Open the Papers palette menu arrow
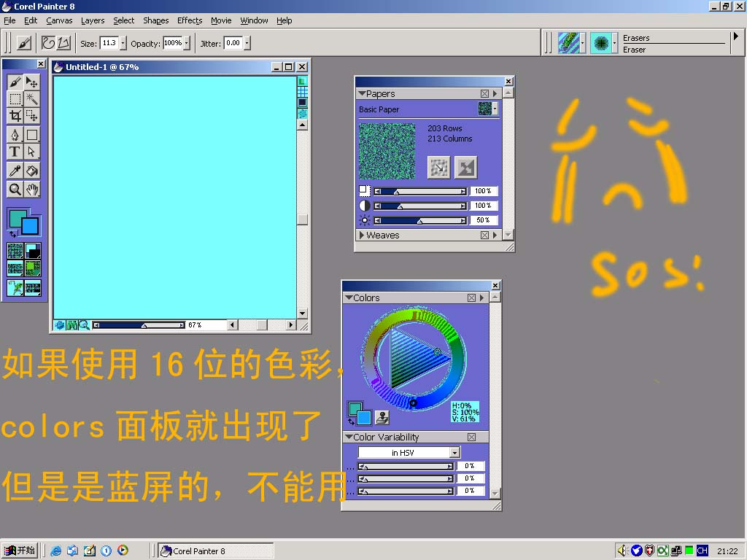The image size is (747, 560). [495, 94]
